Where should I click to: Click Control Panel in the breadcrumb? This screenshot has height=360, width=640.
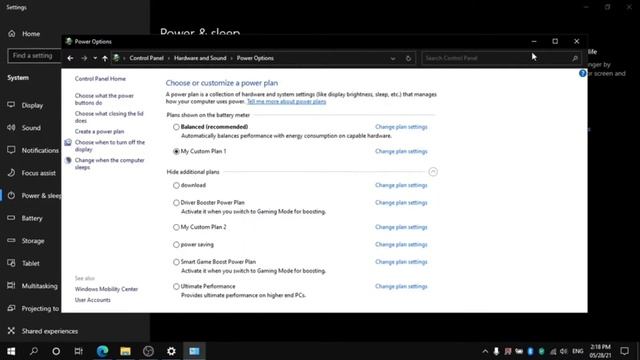click(x=146, y=58)
